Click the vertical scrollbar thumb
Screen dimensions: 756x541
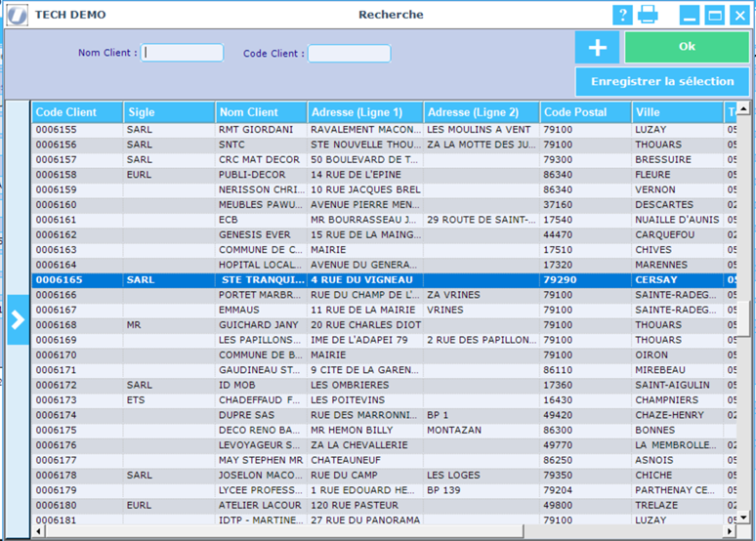point(743,317)
